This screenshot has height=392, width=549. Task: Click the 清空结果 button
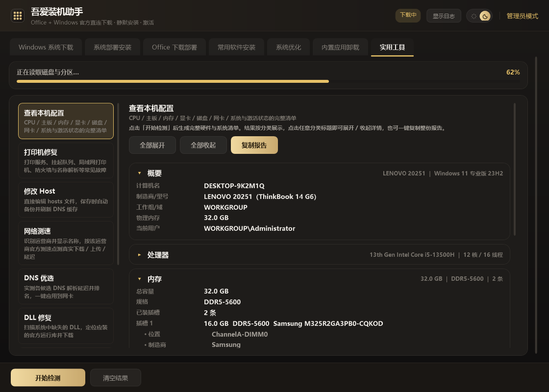(x=116, y=378)
